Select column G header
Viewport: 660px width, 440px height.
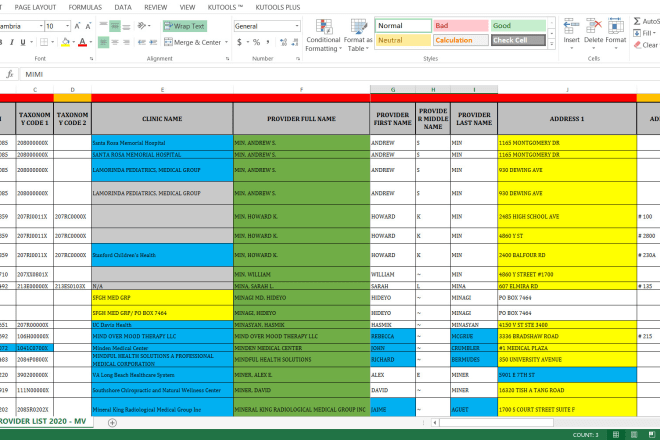point(393,90)
